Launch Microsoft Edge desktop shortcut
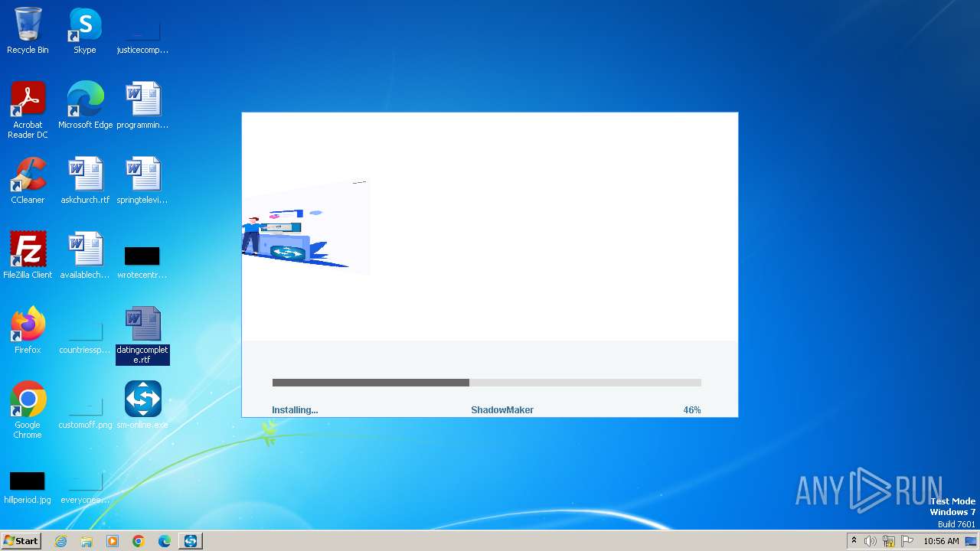The width and height of the screenshot is (980, 551). click(x=85, y=106)
